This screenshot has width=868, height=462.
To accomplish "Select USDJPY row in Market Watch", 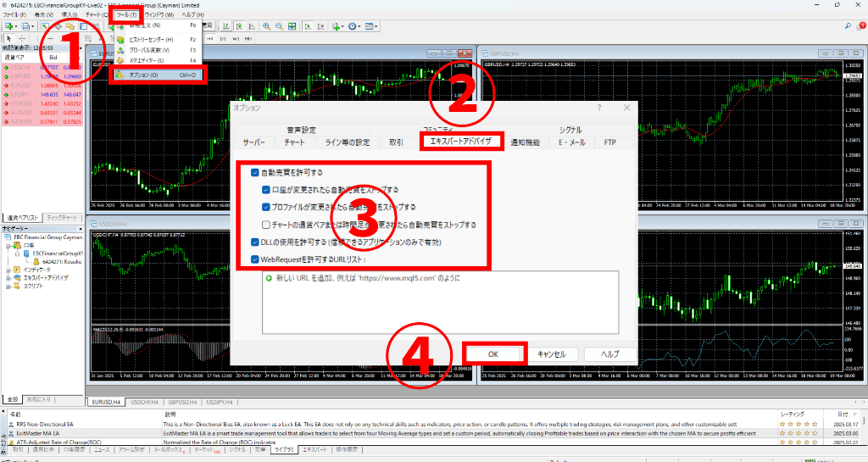I will [x=42, y=95].
